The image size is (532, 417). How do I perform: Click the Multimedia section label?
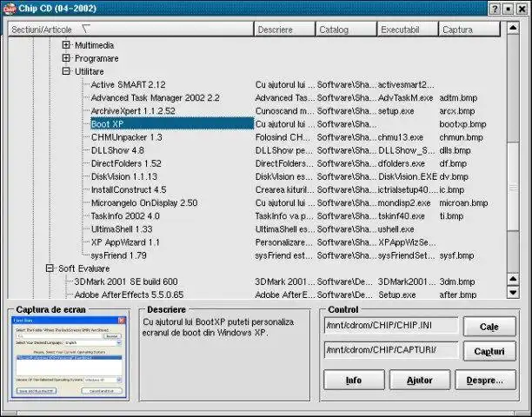(x=95, y=45)
